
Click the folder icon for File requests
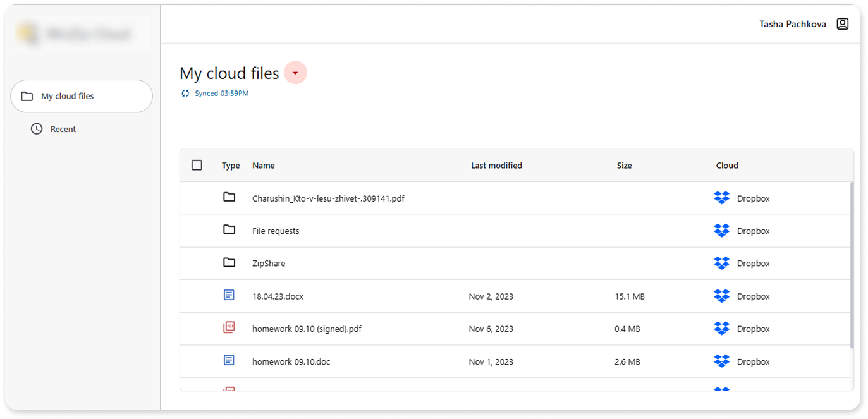click(229, 230)
